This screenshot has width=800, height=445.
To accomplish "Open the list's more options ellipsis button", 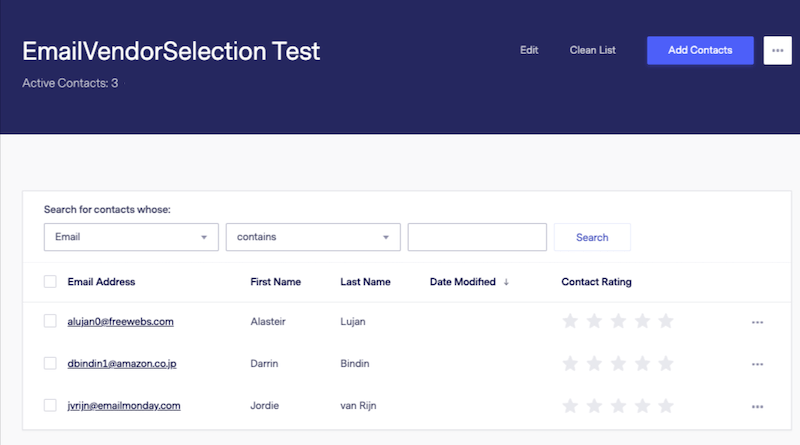I will point(778,51).
